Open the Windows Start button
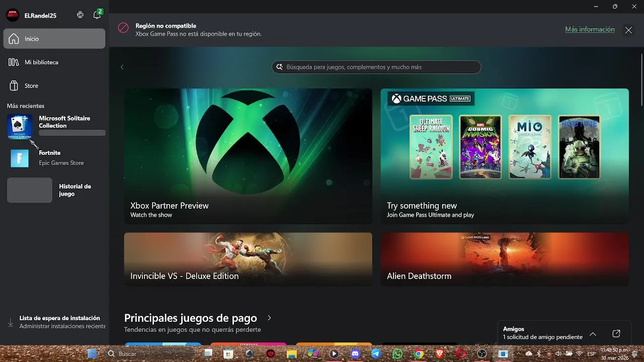The image size is (644, 362). [92, 354]
